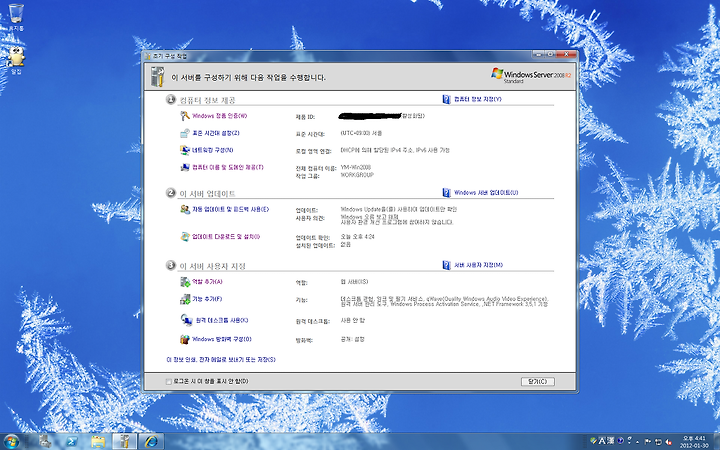Click the IME 'A' input mode indicator

[602, 441]
